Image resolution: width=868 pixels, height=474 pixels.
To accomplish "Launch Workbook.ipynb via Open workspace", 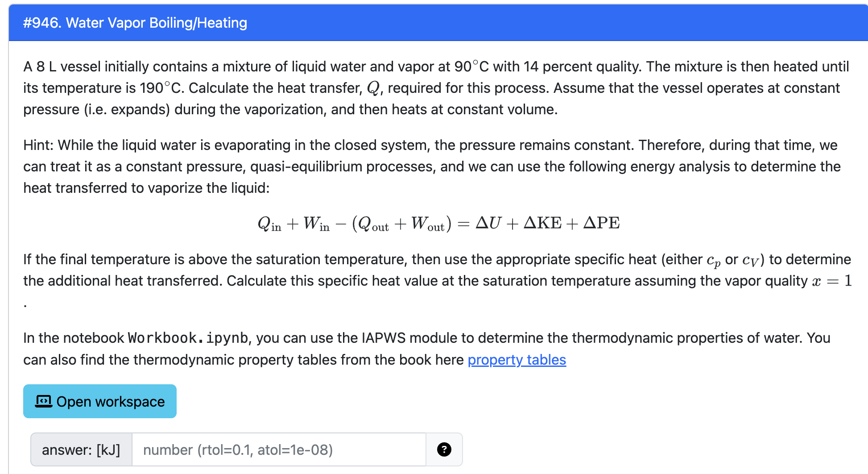I will coord(99,401).
